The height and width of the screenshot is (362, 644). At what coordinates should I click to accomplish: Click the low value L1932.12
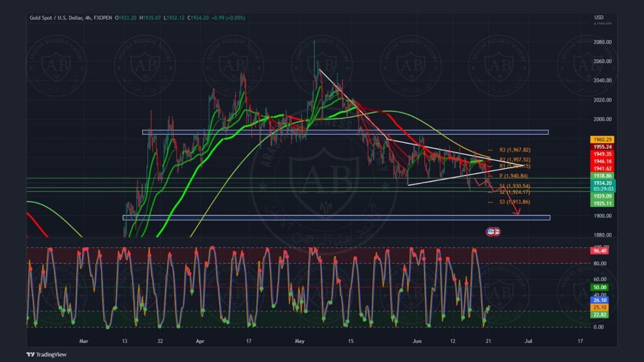[x=174, y=18]
